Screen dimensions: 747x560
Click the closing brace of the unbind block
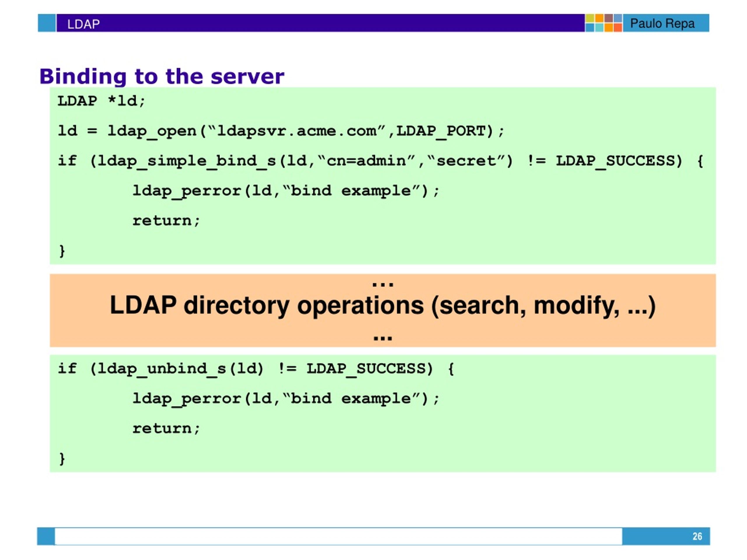tap(62, 459)
